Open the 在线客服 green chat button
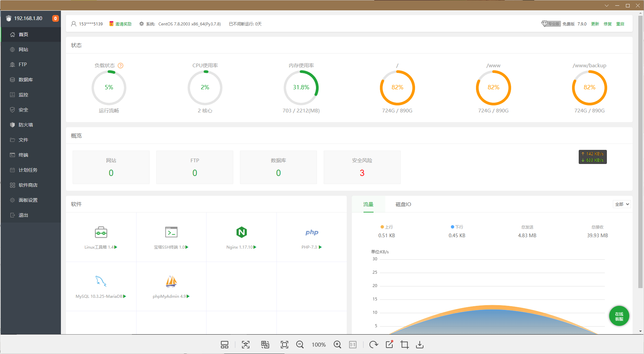 619,316
